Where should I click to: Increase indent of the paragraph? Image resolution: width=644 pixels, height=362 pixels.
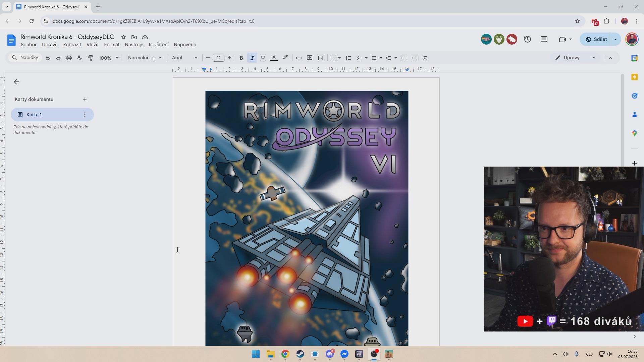click(x=414, y=58)
